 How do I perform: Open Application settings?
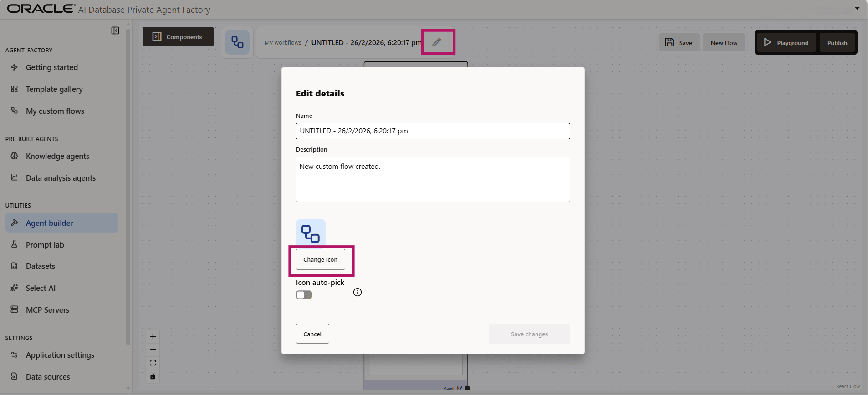point(62,355)
